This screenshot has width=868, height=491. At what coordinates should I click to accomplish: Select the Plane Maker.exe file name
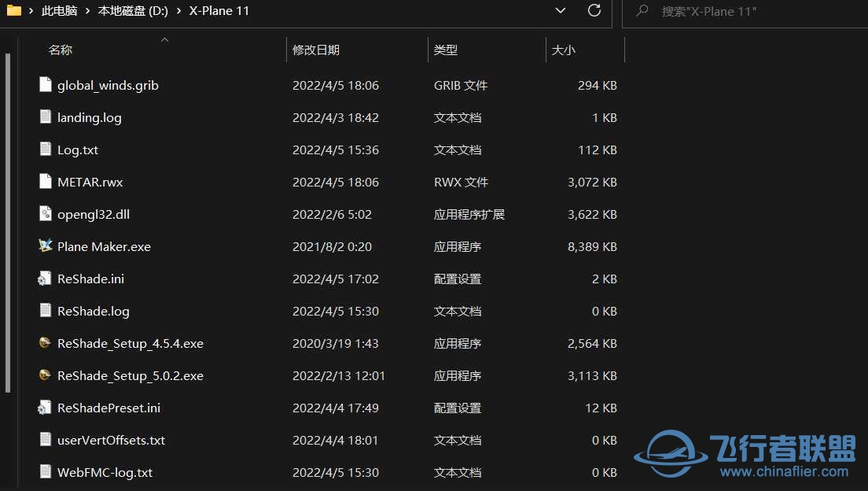[104, 246]
